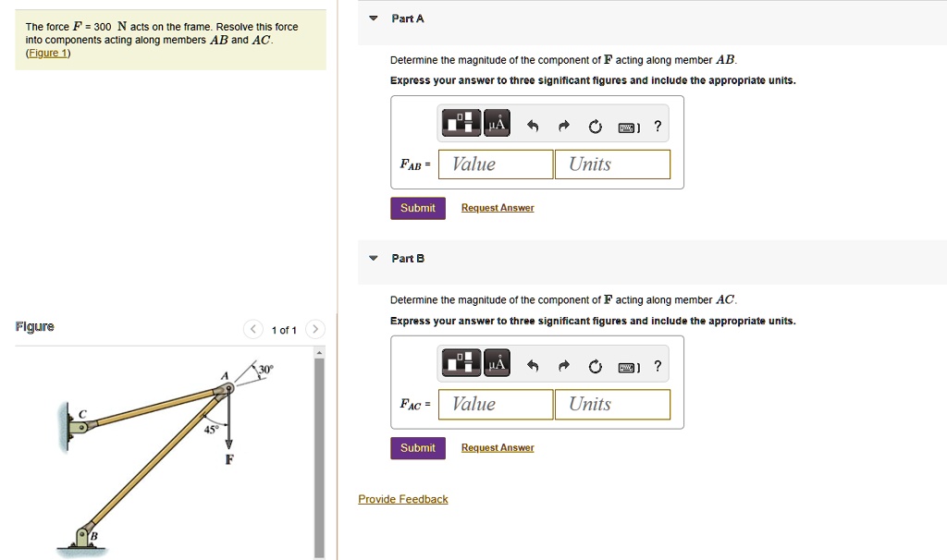This screenshot has width=947, height=560.
Task: Collapse the Part A section
Action: pos(373,17)
